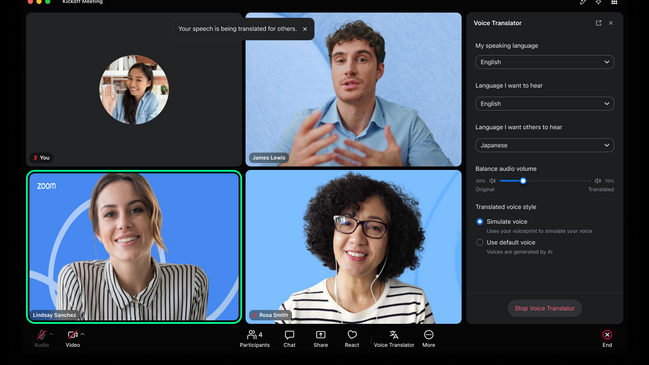This screenshot has height=365, width=649.
Task: Click the "Language I want others to hear" label
Action: pos(519,127)
